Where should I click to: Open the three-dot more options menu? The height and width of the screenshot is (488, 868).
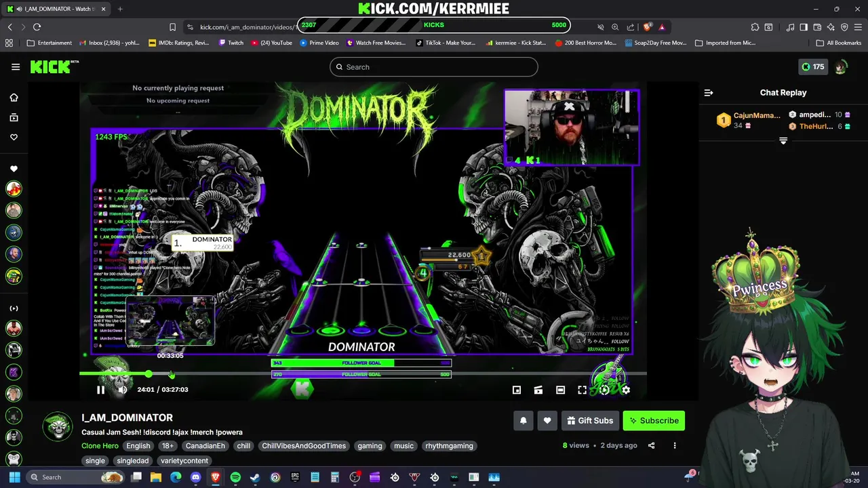pos(674,445)
